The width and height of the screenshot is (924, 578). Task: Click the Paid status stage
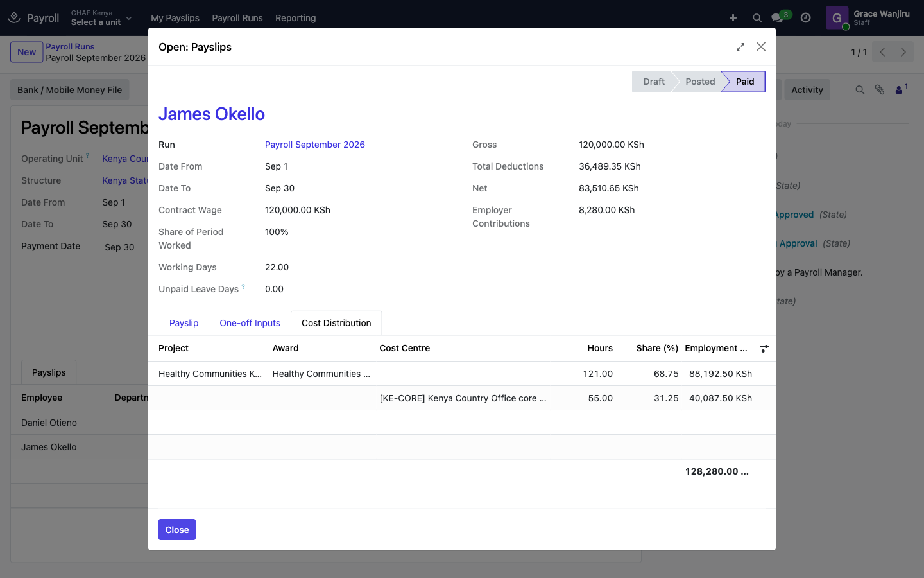coord(744,82)
